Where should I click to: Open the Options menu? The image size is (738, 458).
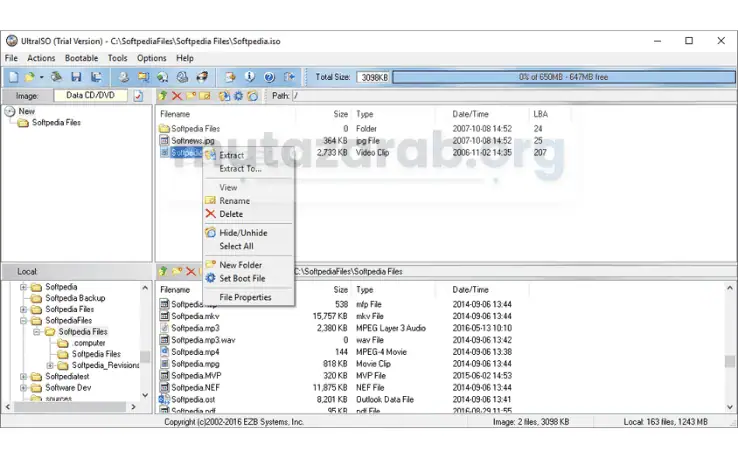pyautogui.click(x=152, y=58)
